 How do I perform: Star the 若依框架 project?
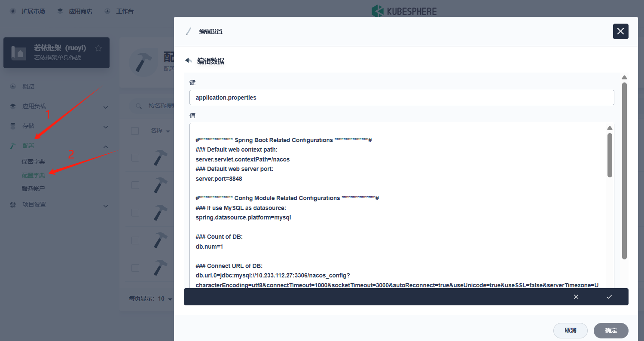98,48
